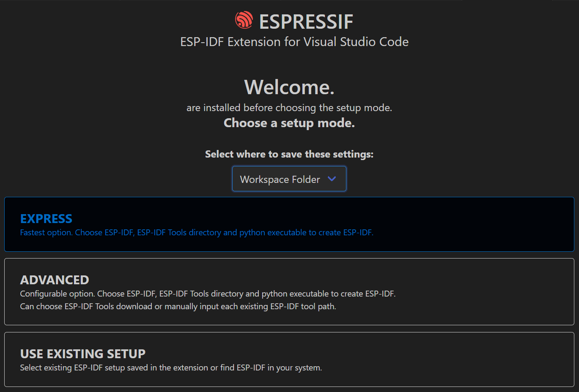Click the ADVANCED heading label
The height and width of the screenshot is (392, 579).
pos(55,280)
